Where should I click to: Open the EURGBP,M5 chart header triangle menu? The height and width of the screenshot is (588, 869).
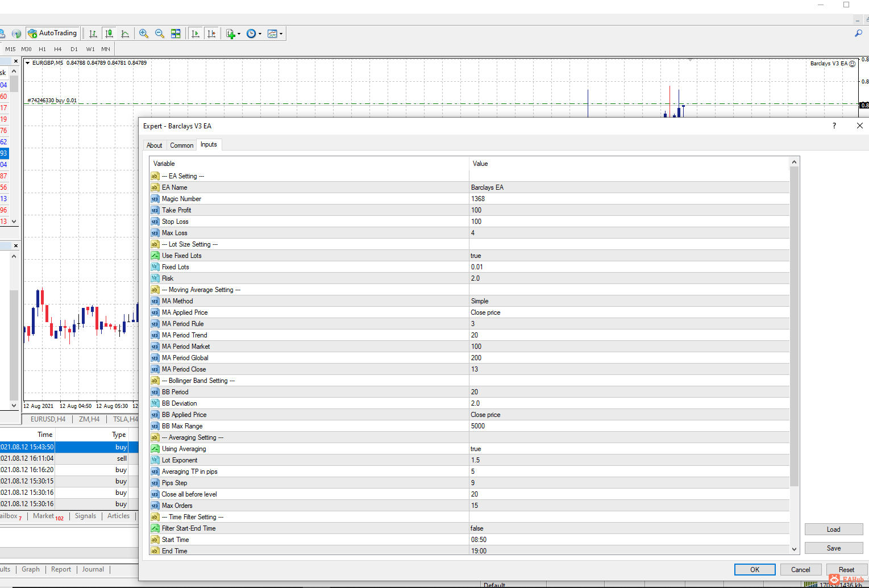tap(28, 63)
